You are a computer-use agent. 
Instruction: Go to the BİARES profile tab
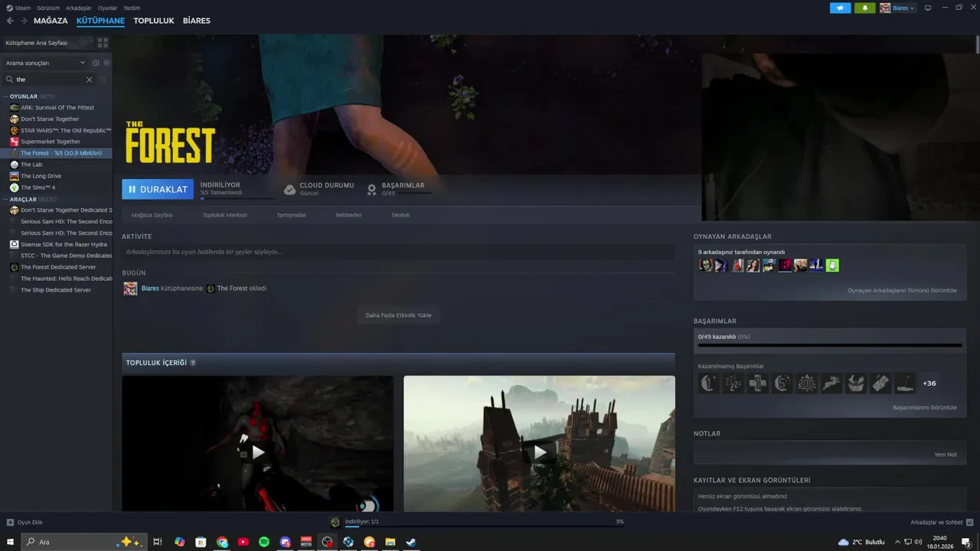tap(197, 21)
